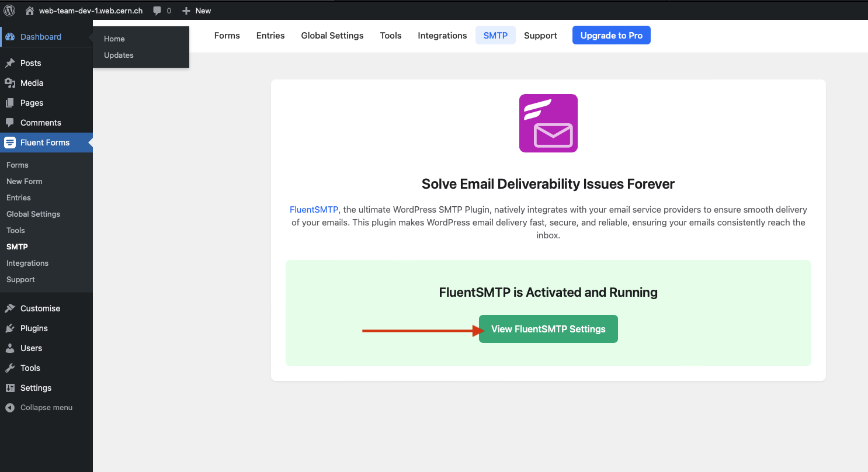The height and width of the screenshot is (472, 868).
Task: Open web-team-dev-1.web.cern.ch site link
Action: pos(91,11)
